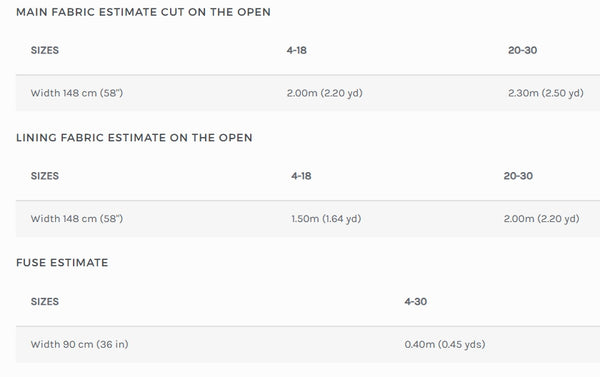Click the 2.30m (2.50 yd) cell
The width and height of the screenshot is (600, 377).
[x=546, y=93]
